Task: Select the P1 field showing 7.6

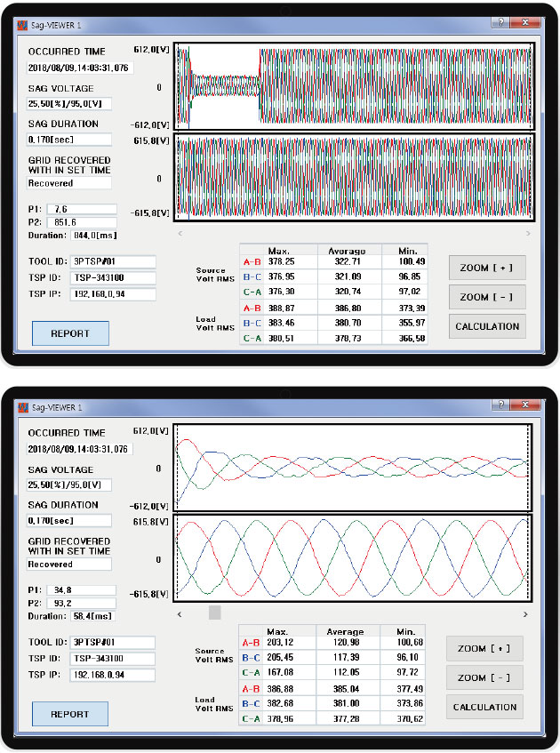Action: (81, 209)
